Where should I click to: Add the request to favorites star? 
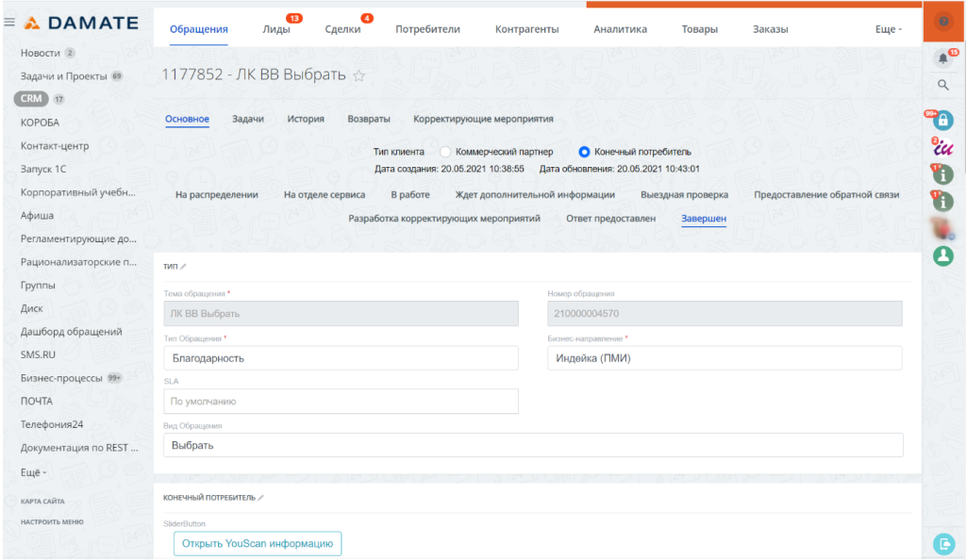(359, 75)
